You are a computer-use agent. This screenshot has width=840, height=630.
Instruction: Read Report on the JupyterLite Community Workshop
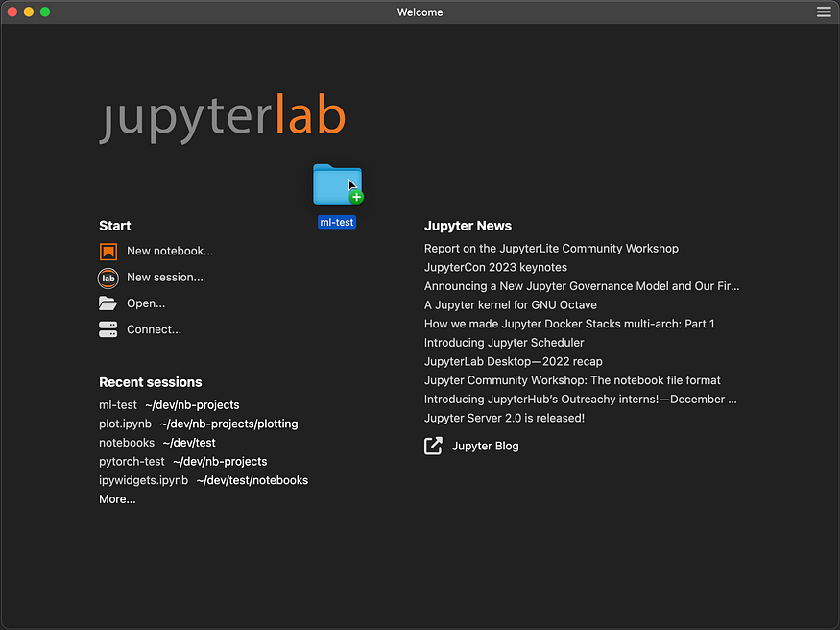pos(551,249)
